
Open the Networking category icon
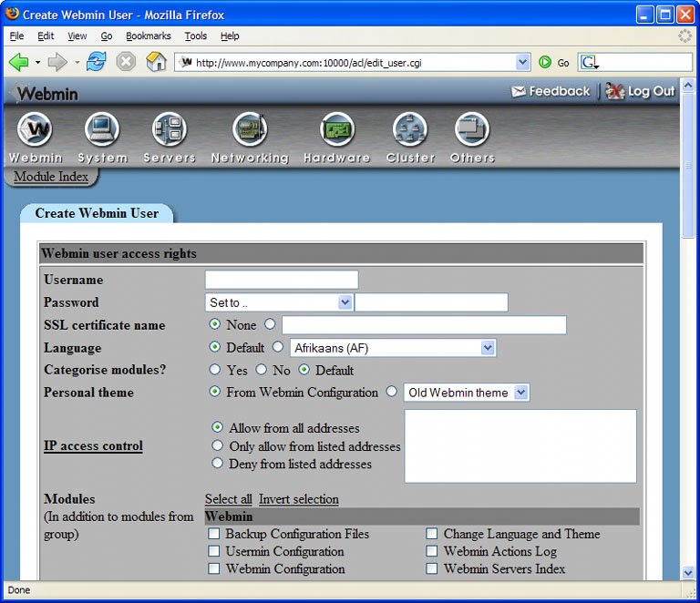pos(249,132)
